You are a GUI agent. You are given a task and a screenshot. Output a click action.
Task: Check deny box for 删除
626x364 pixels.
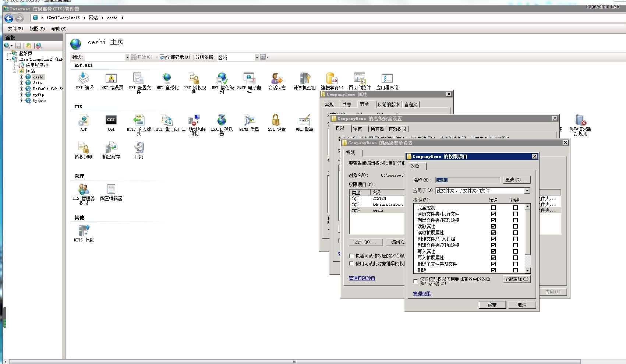click(515, 270)
